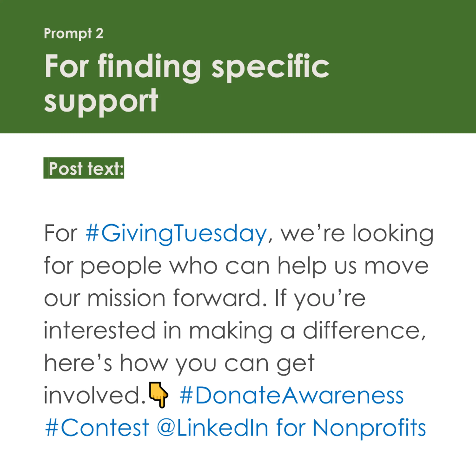Image resolution: width=476 pixels, height=476 pixels.
Task: Click the "Prompt 2" label
Action: 73,33
